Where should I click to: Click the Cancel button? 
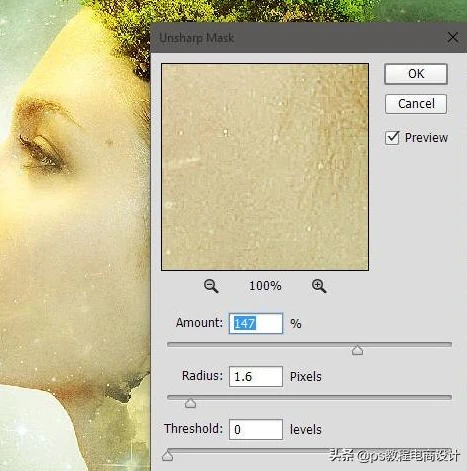tap(416, 104)
